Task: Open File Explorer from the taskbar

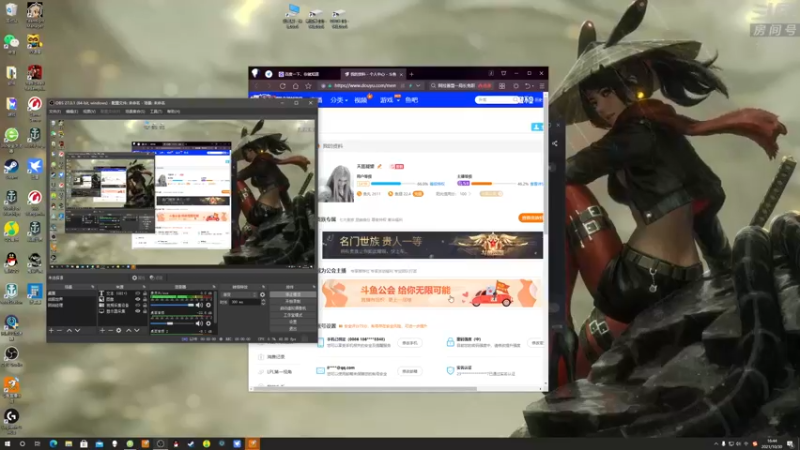Action: 68,444
